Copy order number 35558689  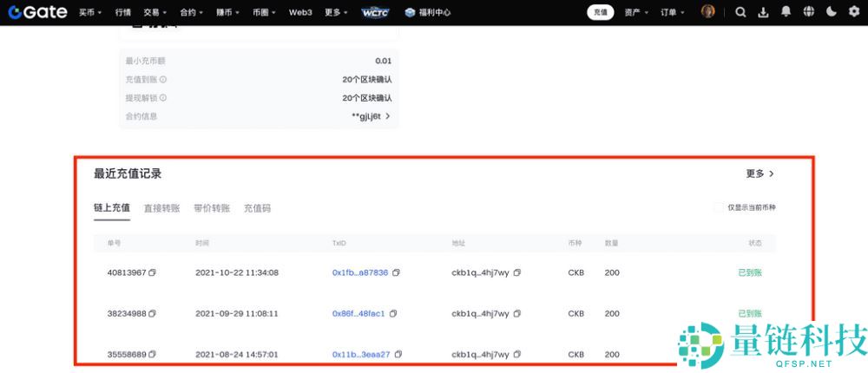tap(152, 354)
